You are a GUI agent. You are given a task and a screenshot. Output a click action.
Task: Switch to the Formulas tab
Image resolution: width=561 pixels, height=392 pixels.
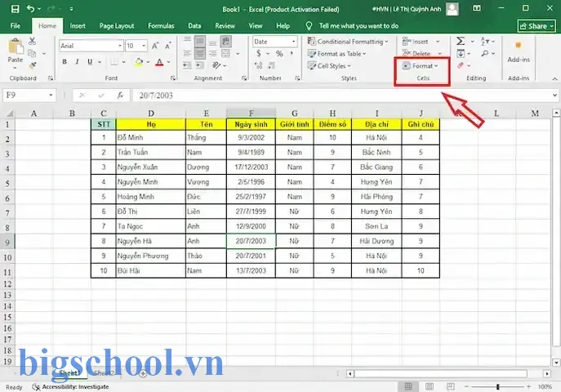point(161,26)
